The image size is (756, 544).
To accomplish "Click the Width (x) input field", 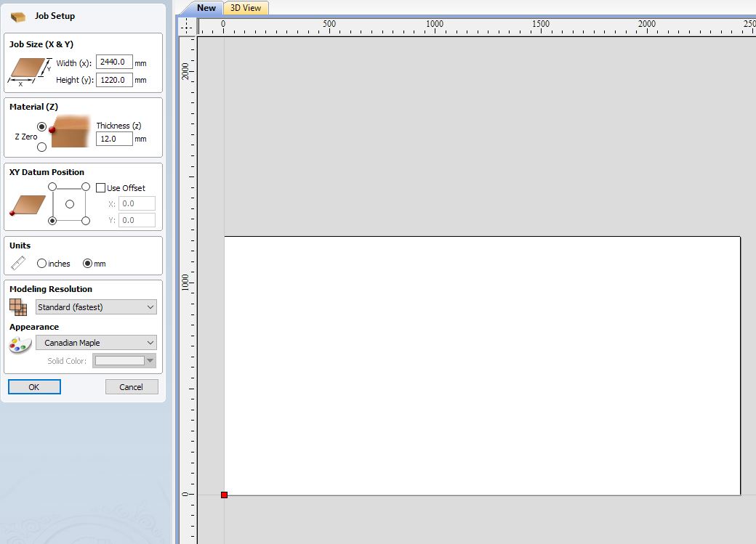I will point(114,62).
